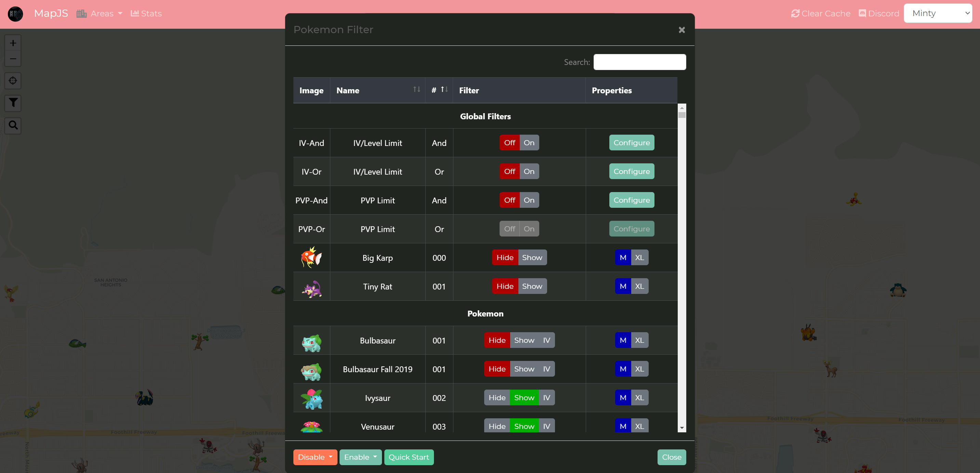Screen dimensions: 980x473
Task: Click the magnifier search icon on map
Action: [13, 125]
